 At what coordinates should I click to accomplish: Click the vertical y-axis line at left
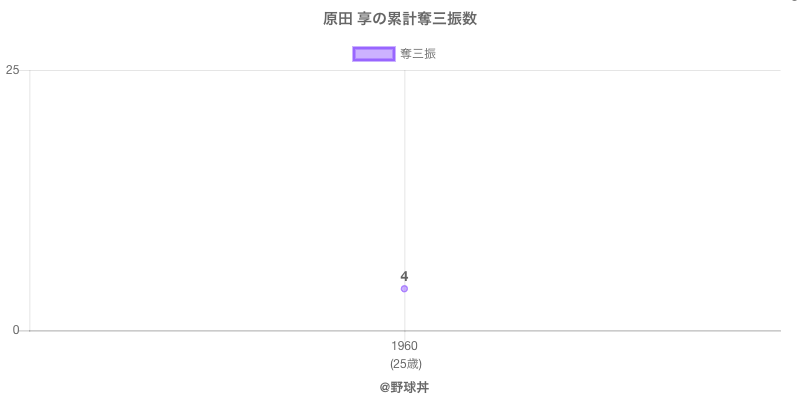coord(30,200)
